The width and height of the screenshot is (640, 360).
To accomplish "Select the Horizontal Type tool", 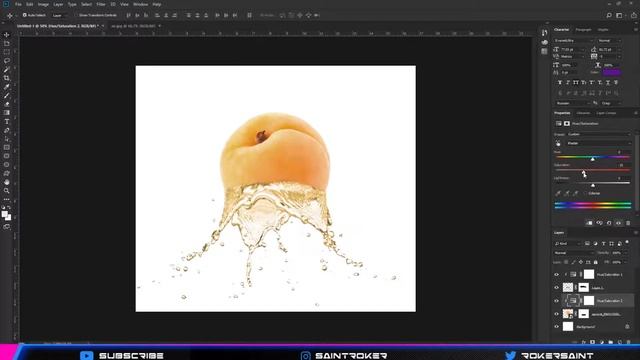I will [x=7, y=122].
